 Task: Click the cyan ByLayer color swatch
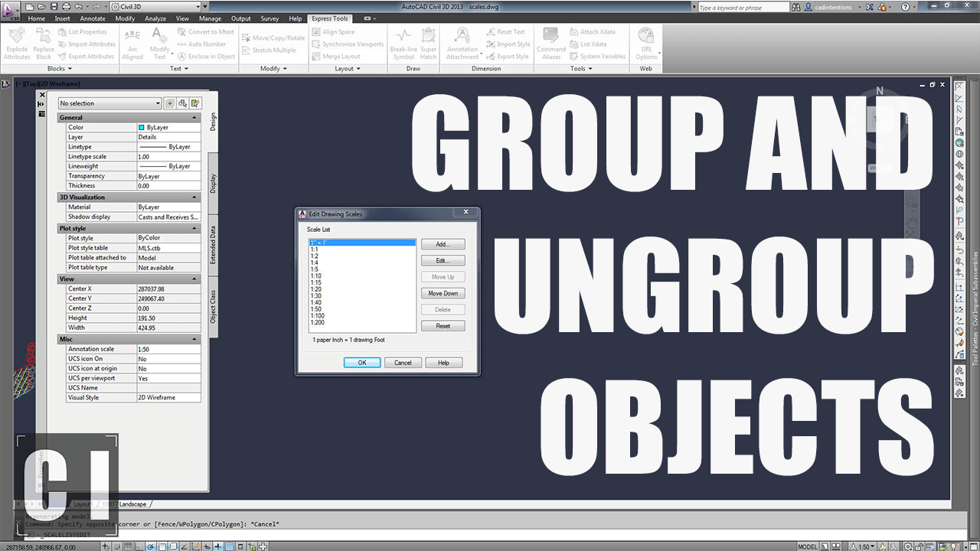tap(141, 128)
